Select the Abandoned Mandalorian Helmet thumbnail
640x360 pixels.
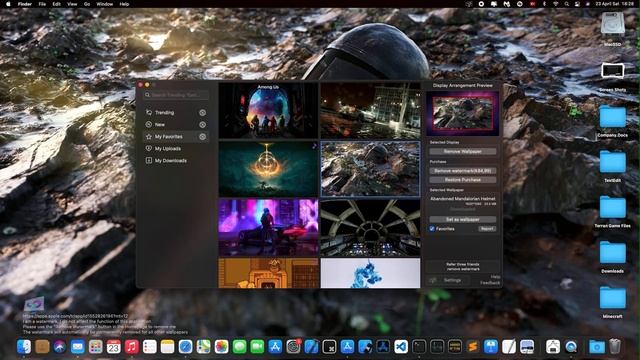[x=370, y=169]
